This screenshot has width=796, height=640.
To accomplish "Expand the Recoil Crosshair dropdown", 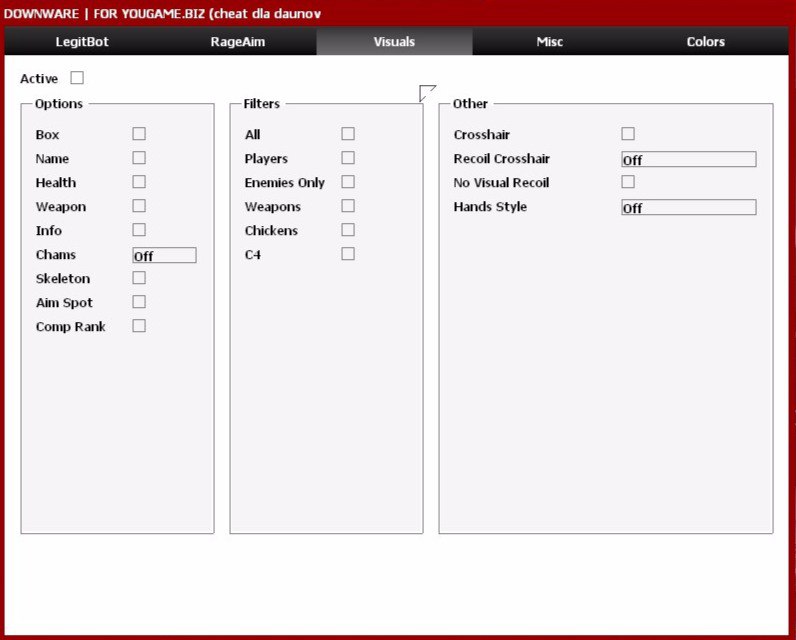I will click(x=688, y=159).
